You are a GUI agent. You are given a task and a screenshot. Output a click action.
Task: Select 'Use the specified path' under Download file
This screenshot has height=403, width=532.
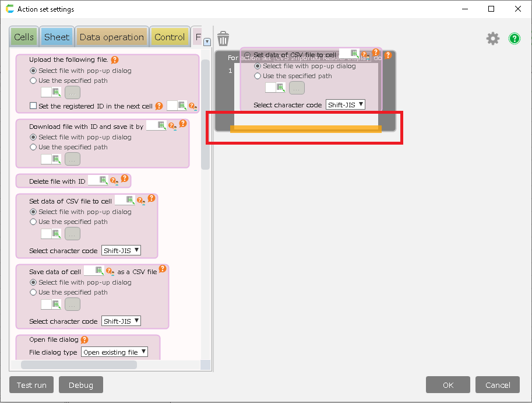(x=33, y=148)
